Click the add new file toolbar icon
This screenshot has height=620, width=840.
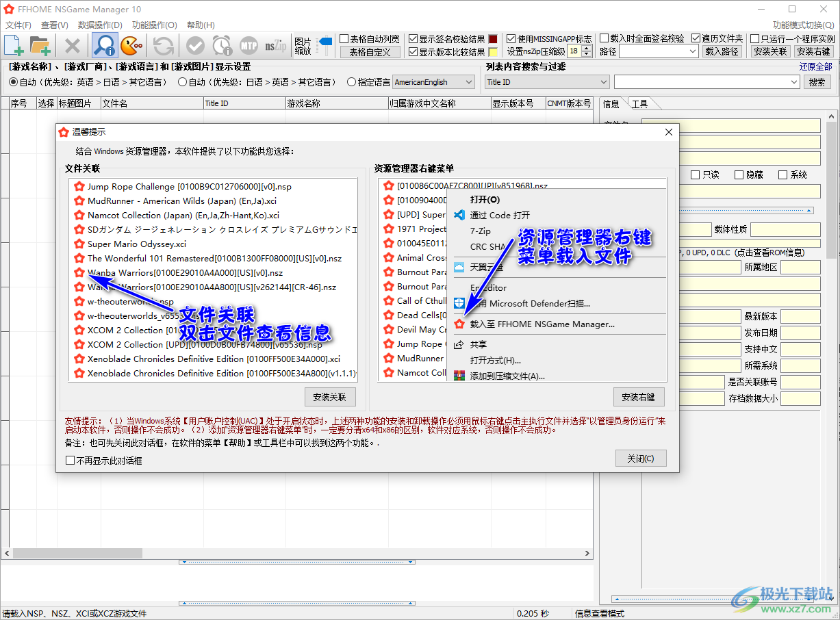[x=14, y=46]
